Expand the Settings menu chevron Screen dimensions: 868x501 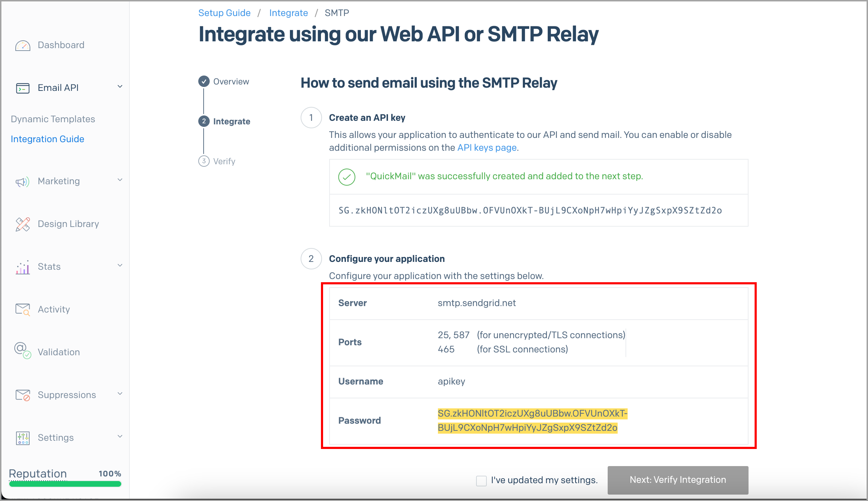[x=120, y=437]
